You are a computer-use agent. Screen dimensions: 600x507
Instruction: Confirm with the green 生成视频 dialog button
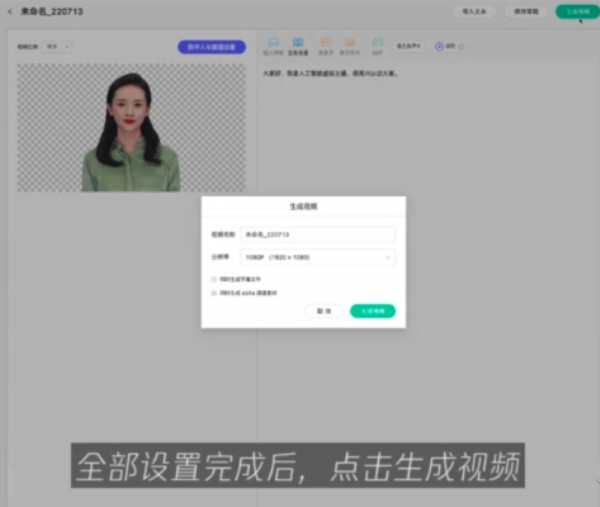pyautogui.click(x=373, y=311)
